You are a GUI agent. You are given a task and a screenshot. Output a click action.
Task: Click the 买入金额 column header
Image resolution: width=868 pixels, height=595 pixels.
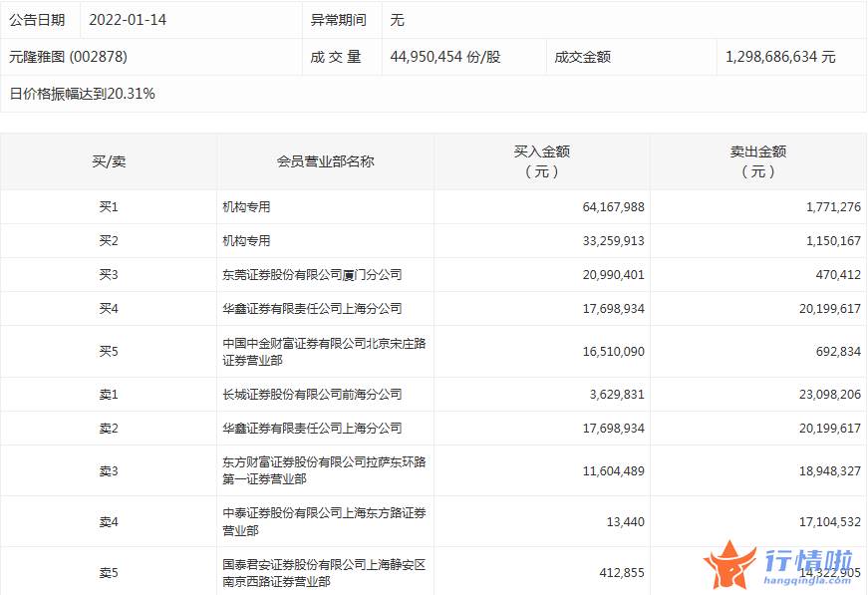pyautogui.click(x=542, y=161)
